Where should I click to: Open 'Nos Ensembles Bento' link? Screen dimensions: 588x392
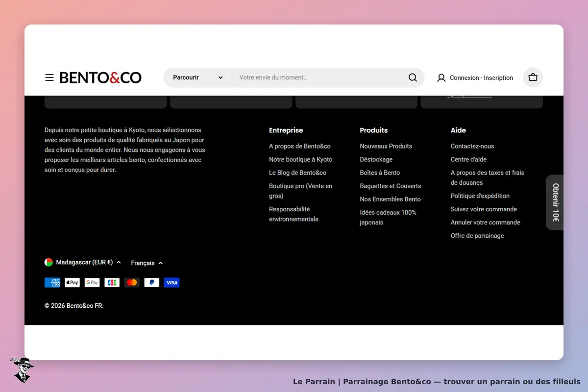click(x=390, y=199)
